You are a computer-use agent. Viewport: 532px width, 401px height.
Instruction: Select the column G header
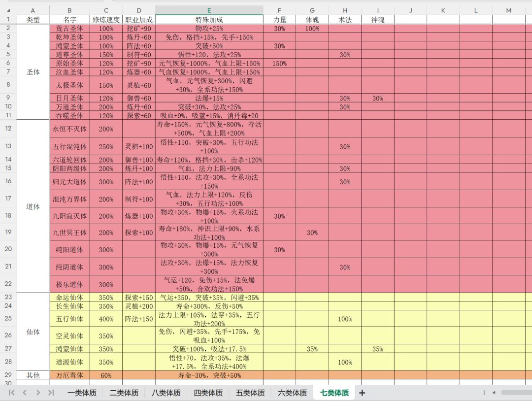[312, 10]
